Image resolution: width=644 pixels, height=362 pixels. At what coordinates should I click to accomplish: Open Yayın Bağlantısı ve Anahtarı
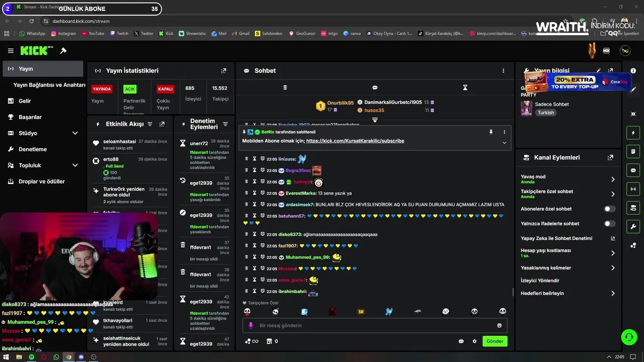click(x=49, y=85)
